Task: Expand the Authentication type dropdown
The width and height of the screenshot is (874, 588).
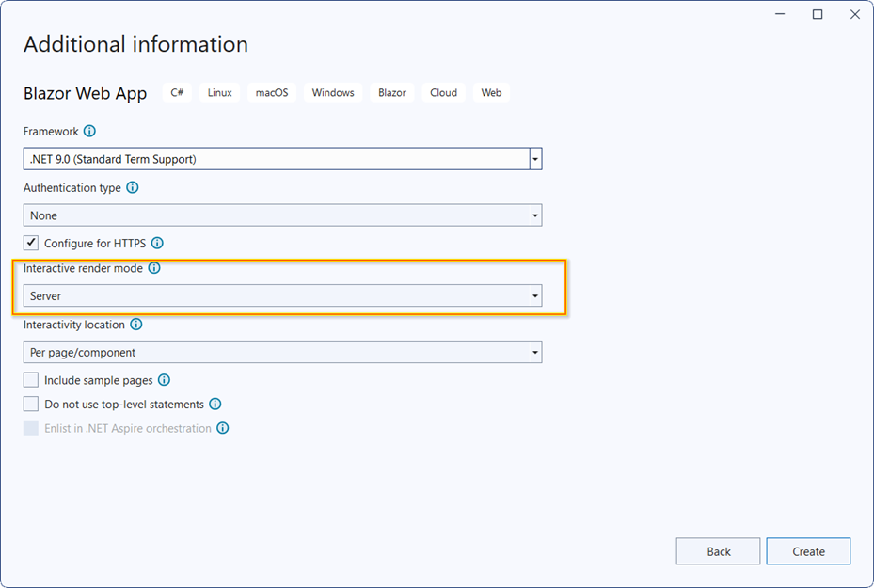Action: [534, 215]
